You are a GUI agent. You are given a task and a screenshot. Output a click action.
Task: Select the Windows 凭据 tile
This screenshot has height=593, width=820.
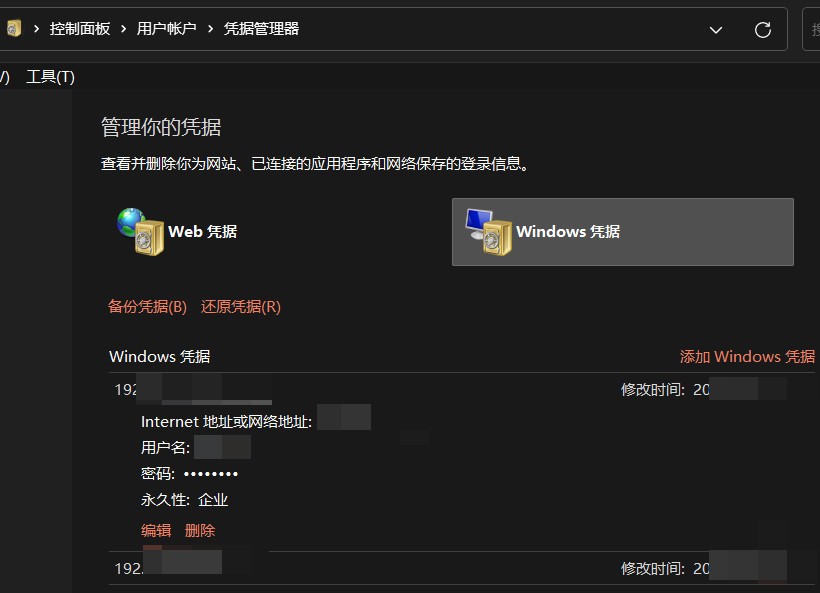tap(622, 232)
